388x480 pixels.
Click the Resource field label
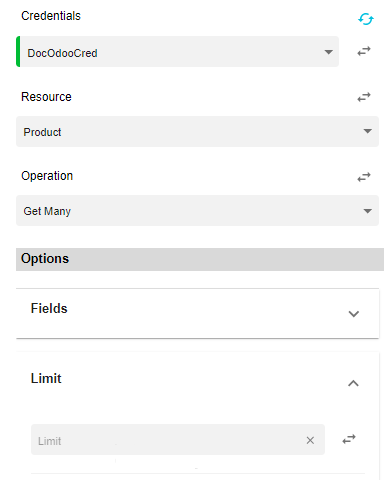point(46,97)
